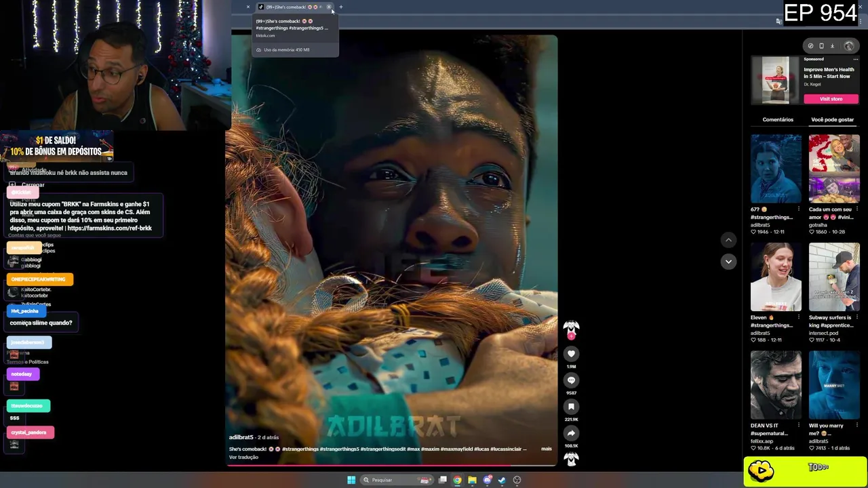Share the video using the arrow icon

click(x=571, y=433)
